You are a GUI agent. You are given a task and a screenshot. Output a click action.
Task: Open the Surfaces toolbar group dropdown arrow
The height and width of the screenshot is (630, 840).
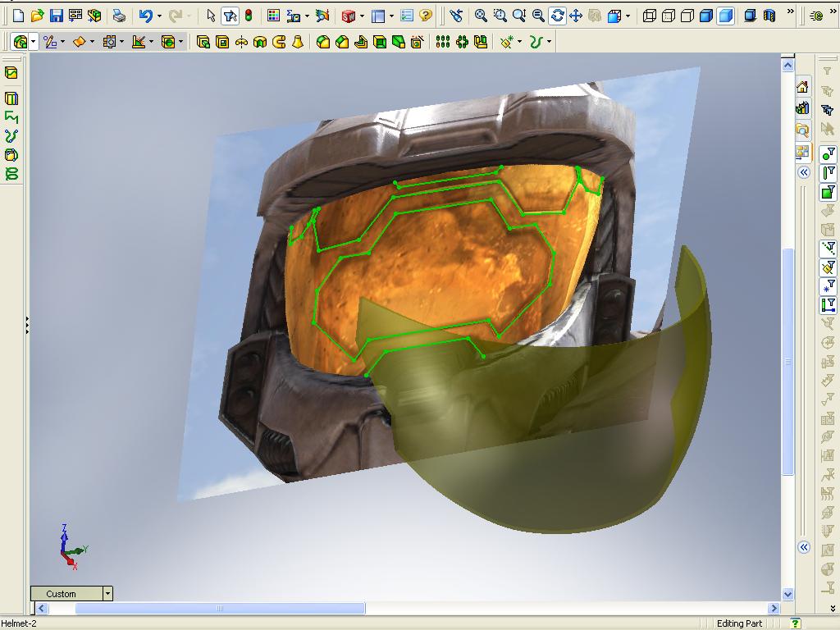[x=92, y=41]
